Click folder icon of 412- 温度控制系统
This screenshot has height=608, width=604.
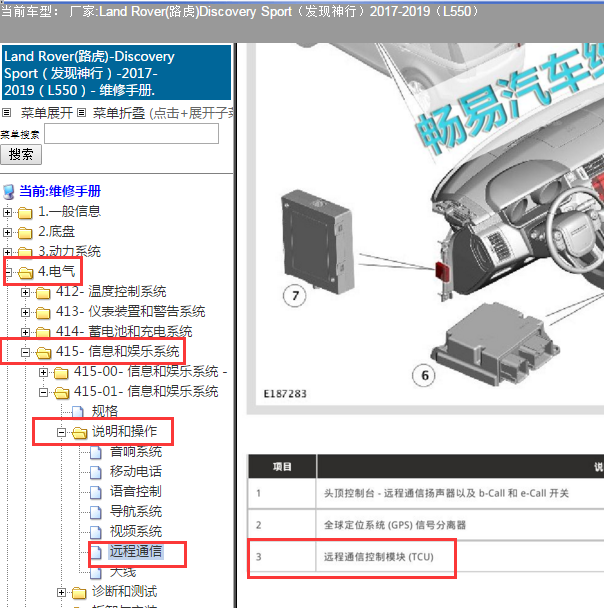[x=43, y=293]
